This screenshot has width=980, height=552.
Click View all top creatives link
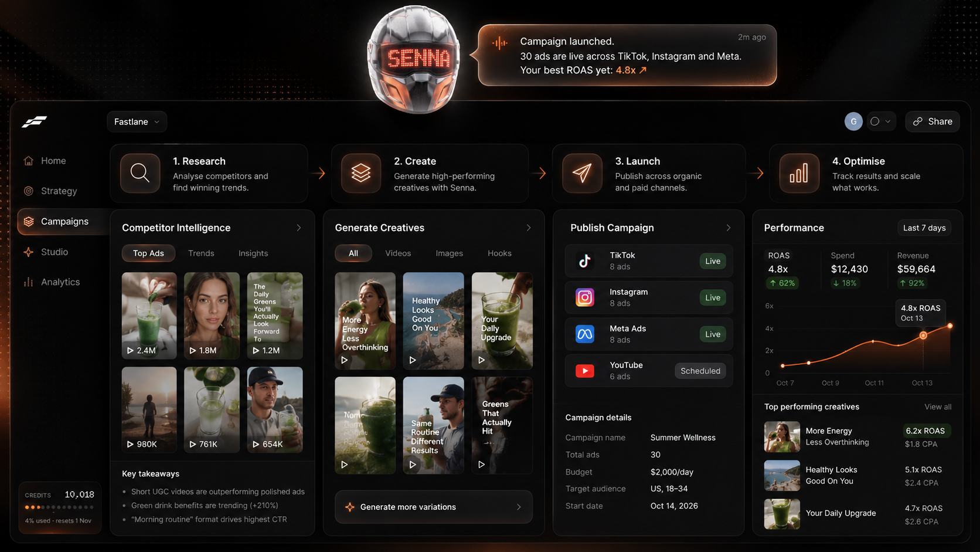point(938,407)
